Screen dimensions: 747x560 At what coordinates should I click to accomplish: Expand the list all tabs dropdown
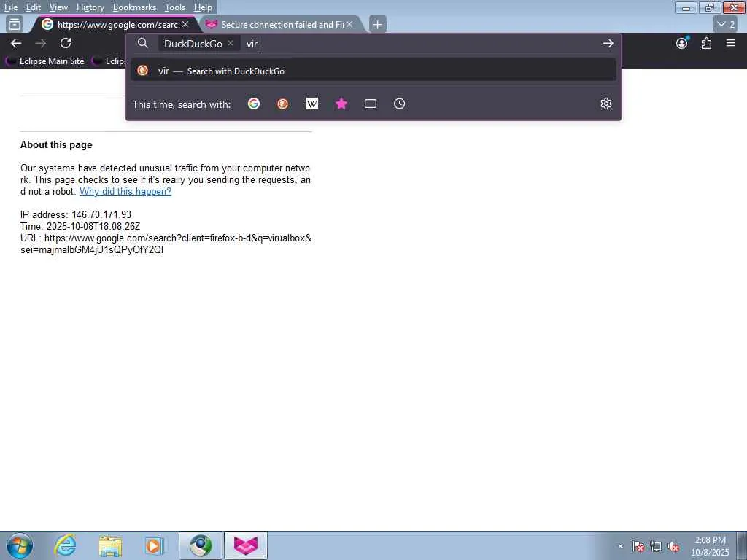pyautogui.click(x=726, y=24)
